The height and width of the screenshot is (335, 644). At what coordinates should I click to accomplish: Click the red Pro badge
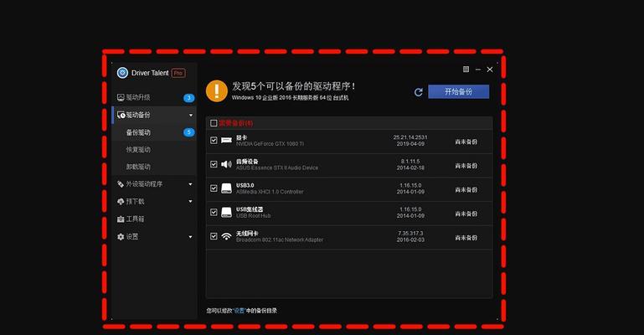tap(178, 73)
